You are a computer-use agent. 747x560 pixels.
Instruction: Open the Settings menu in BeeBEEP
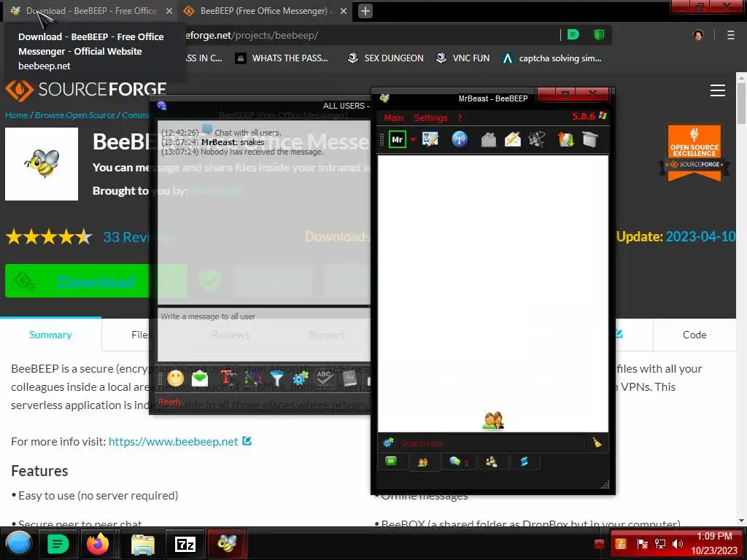(430, 117)
